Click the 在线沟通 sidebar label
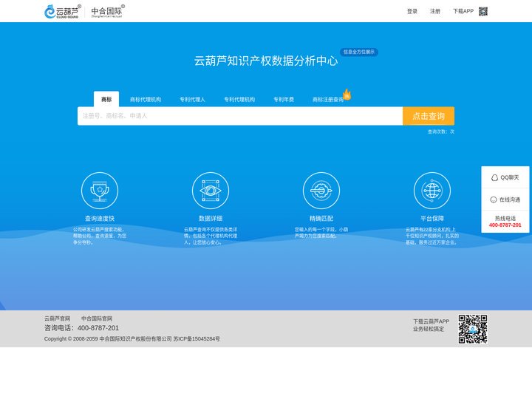 point(510,199)
